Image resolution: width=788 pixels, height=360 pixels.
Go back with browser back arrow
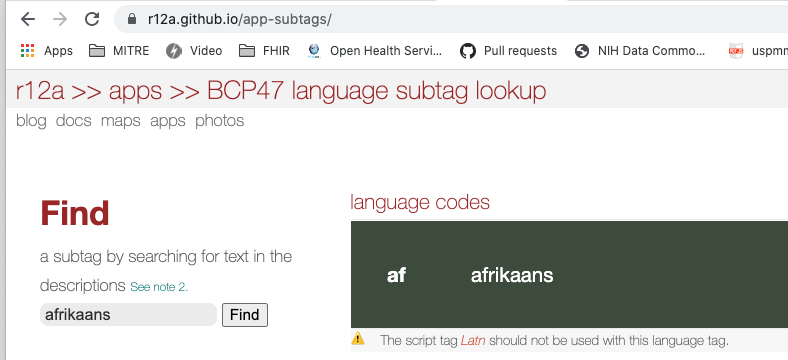(28, 20)
